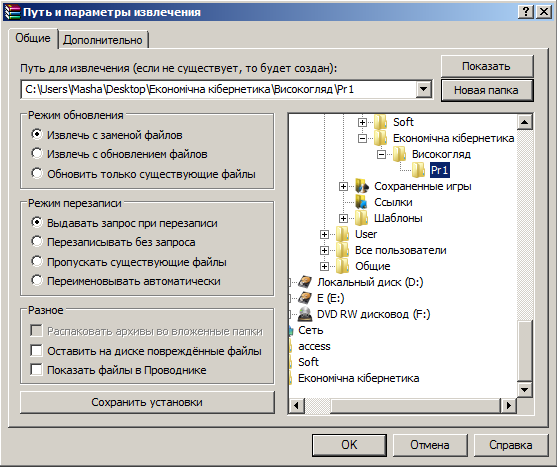Click the Сохраненные игры folder icon
557x470 pixels.
(x=362, y=186)
